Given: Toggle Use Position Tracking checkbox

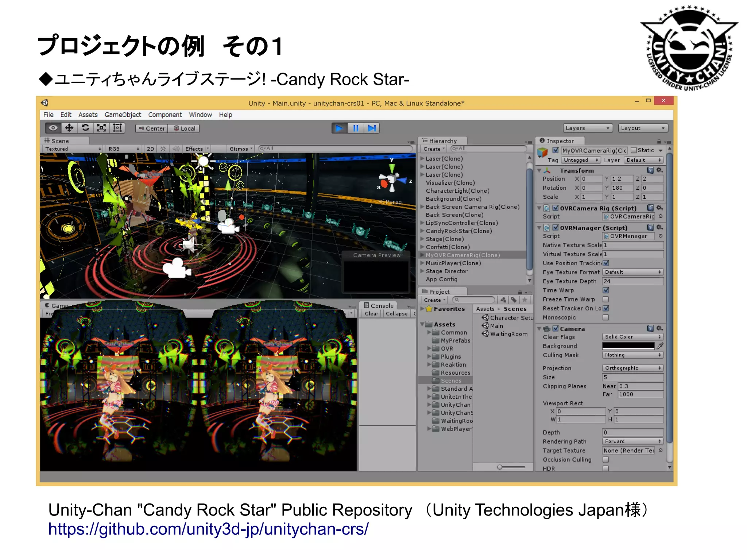Looking at the screenshot, I should point(606,263).
